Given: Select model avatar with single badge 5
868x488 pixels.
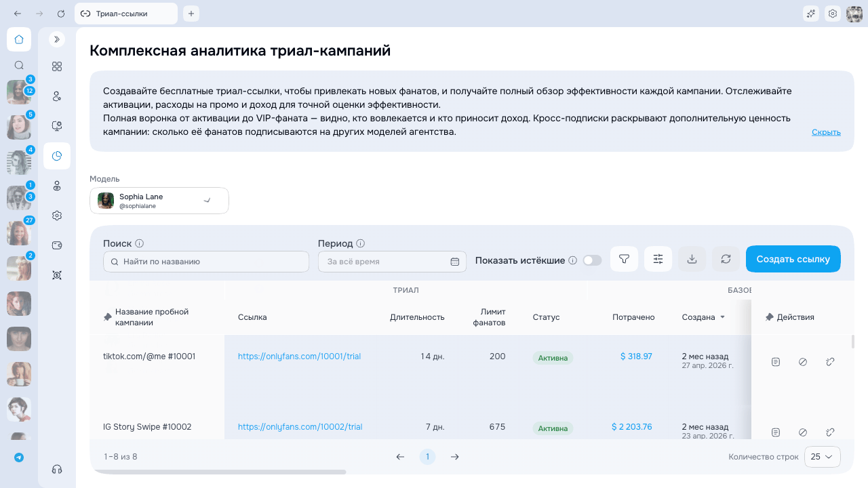Looking at the screenshot, I should coord(19,127).
